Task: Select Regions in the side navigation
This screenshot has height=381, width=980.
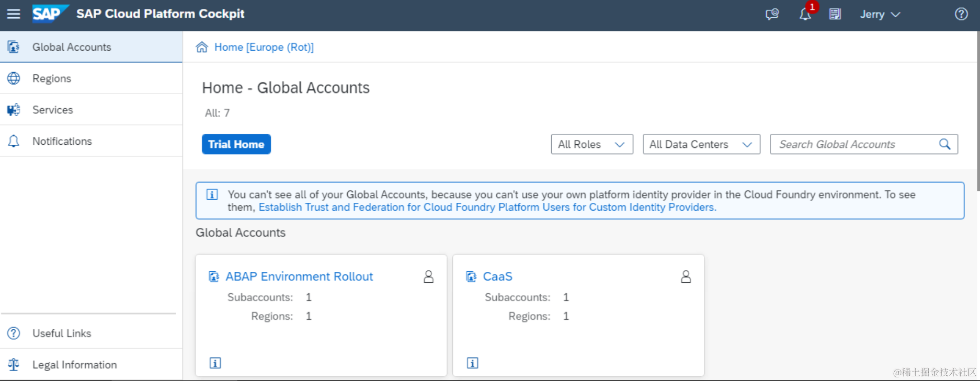Action: (x=52, y=78)
